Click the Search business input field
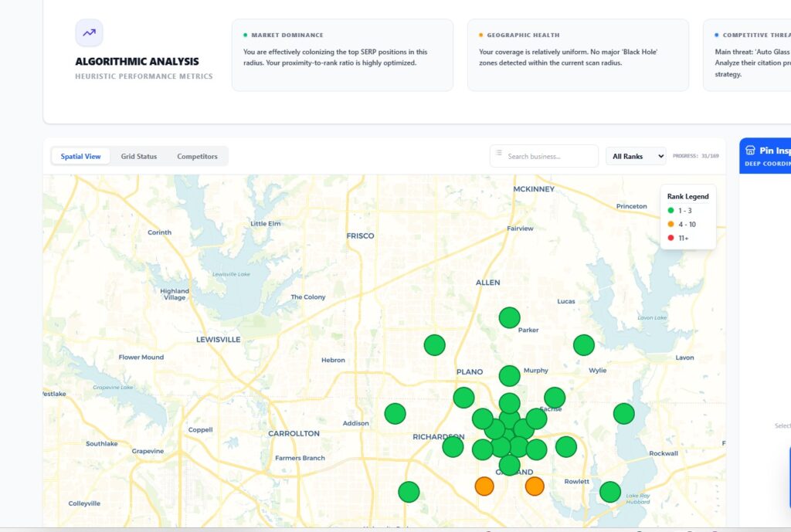 (x=548, y=156)
